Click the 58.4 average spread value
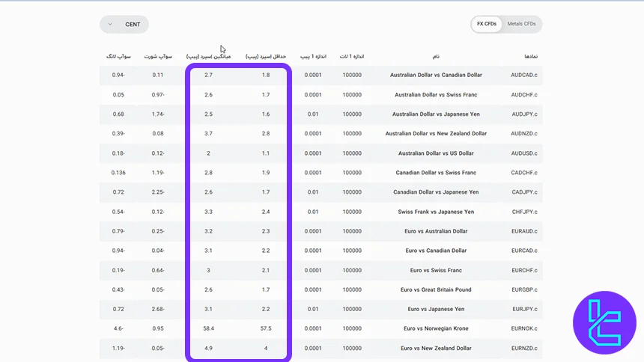Viewport: 644px width, 362px height. tap(208, 328)
